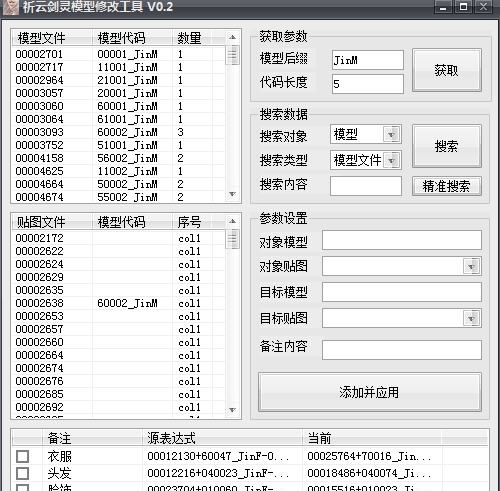Click the app icon in title bar
Screen dimensions: 500x491
click(10, 7)
